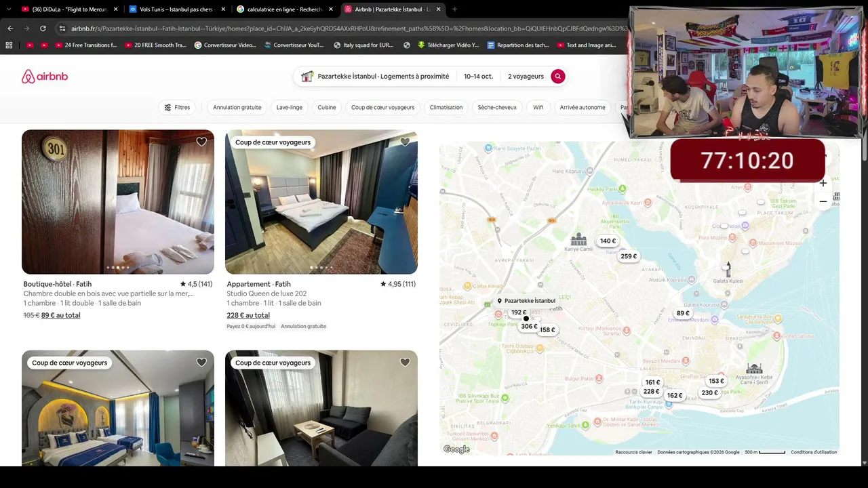This screenshot has height=488, width=868.
Task: Go to the Airbnb home logo
Action: coord(45,77)
